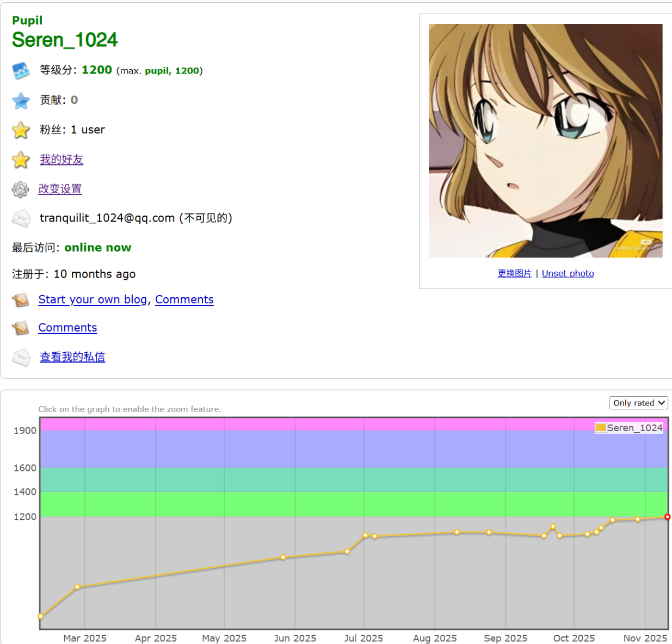Click 更换图片 to change the photo
The width and height of the screenshot is (672, 644).
click(x=514, y=273)
